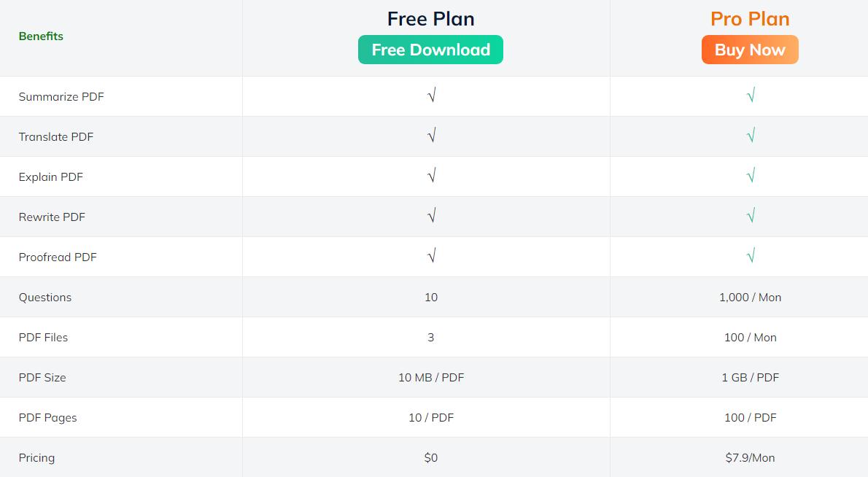Viewport: 868px width, 477px height.
Task: Click the Free Plan checkmark for Summarize PDF
Action: 431,95
